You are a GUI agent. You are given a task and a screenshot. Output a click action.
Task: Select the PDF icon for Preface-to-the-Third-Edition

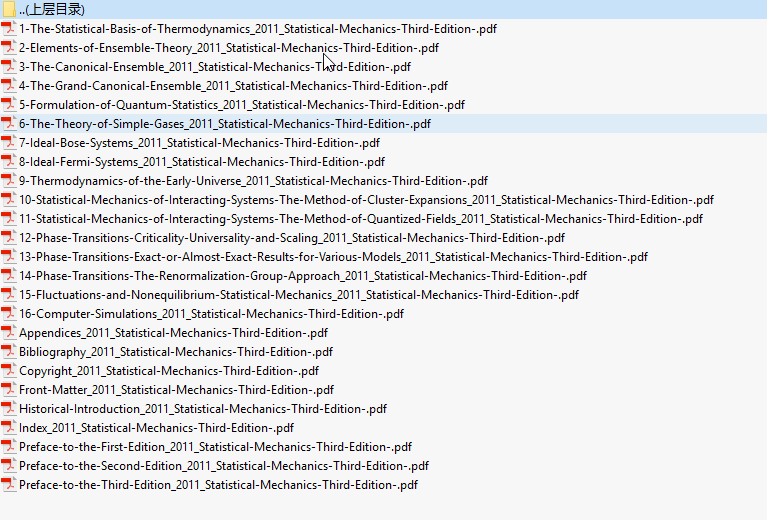pos(8,485)
